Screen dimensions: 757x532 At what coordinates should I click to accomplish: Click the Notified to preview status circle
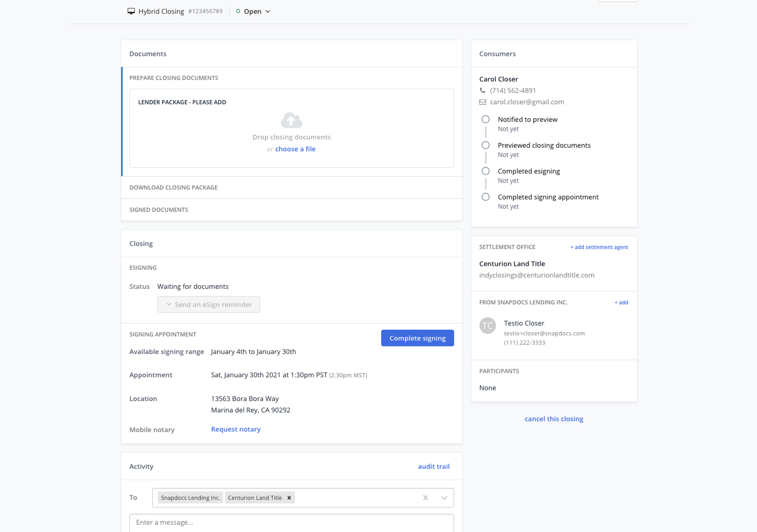485,119
